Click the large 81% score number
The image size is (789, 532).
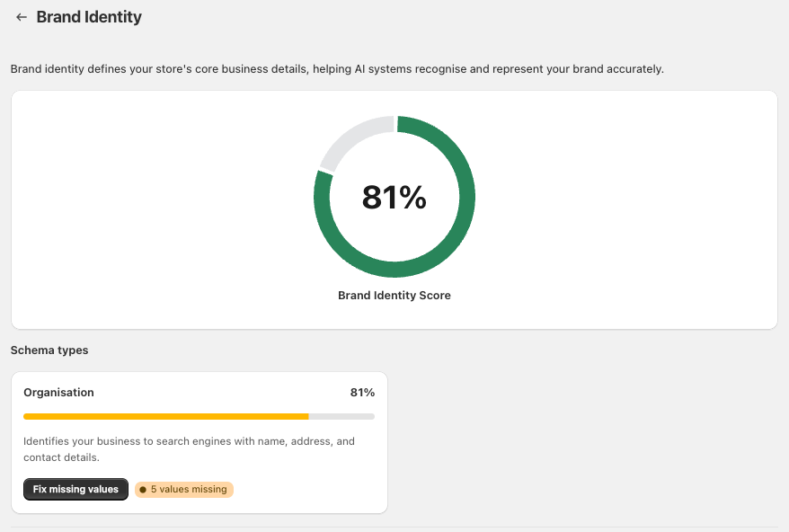click(x=394, y=197)
